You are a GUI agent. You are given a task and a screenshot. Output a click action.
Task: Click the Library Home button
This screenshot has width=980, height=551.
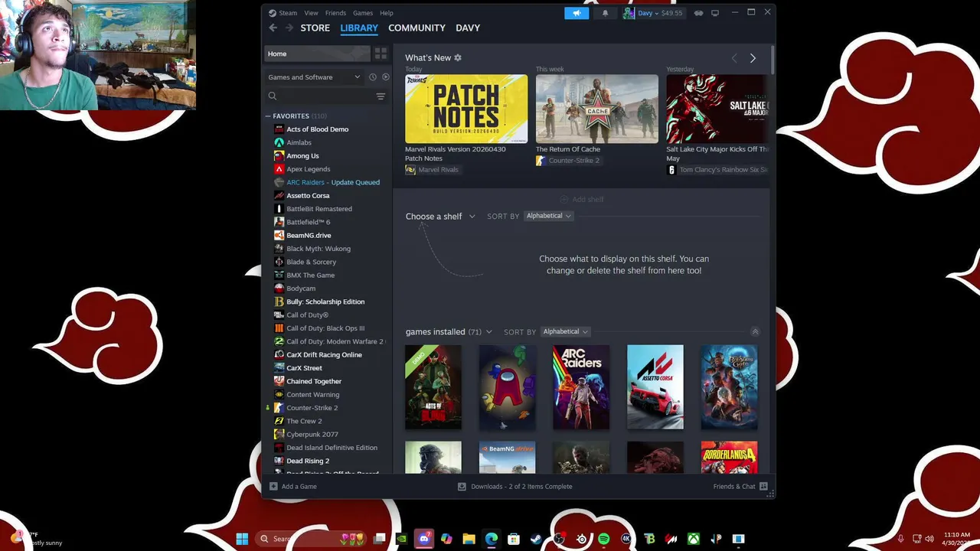(317, 54)
